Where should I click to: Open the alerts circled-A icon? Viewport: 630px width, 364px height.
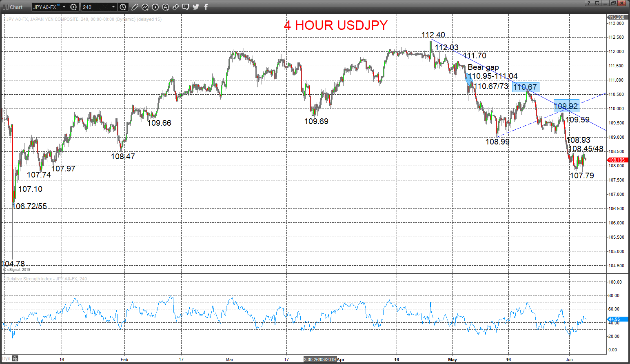click(165, 7)
